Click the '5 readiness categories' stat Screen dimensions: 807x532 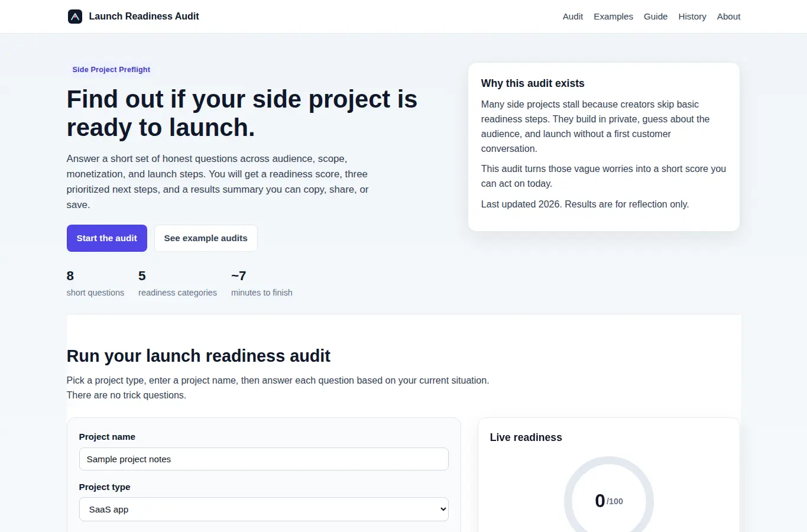177,284
